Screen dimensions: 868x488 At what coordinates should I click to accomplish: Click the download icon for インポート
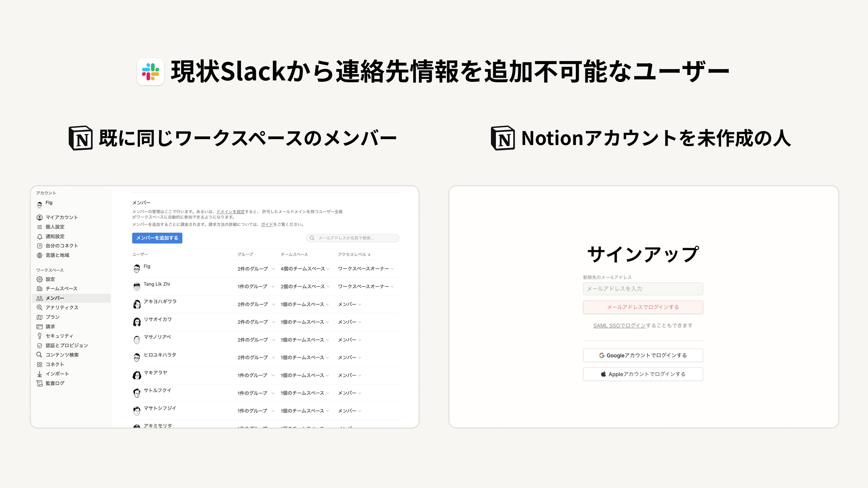coord(40,374)
